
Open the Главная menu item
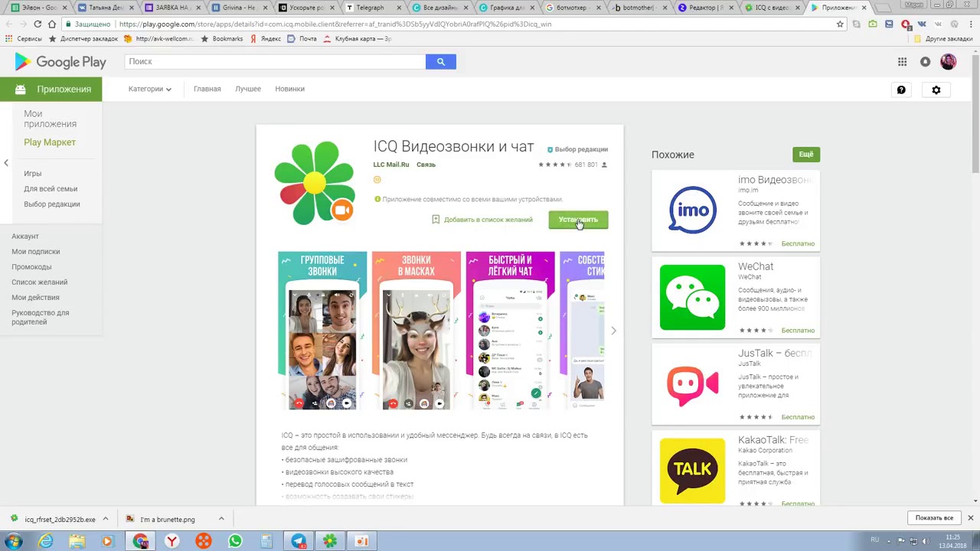click(x=207, y=89)
